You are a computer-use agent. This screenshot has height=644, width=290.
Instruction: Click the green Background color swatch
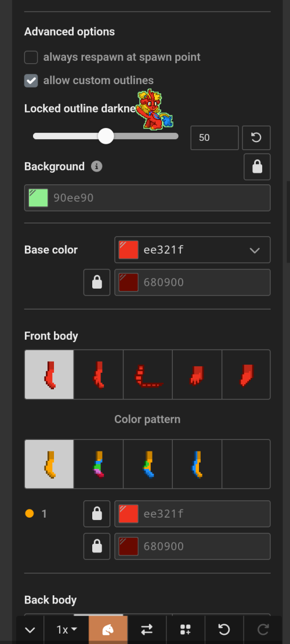38,198
